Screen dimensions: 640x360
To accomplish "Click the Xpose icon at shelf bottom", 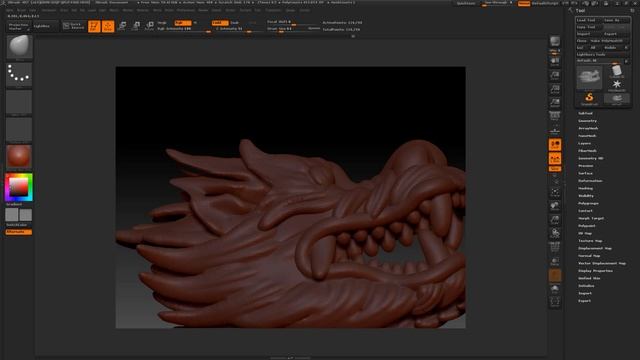I will [555, 302].
